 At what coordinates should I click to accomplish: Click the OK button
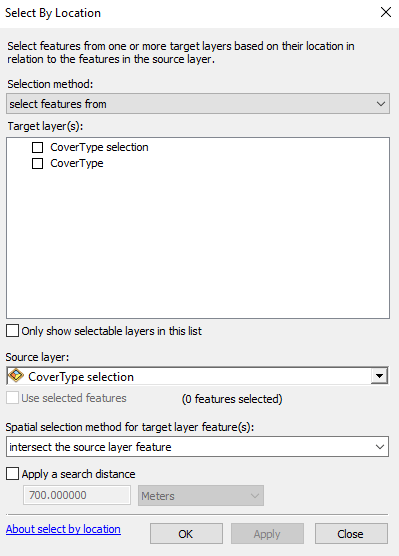tap(186, 534)
